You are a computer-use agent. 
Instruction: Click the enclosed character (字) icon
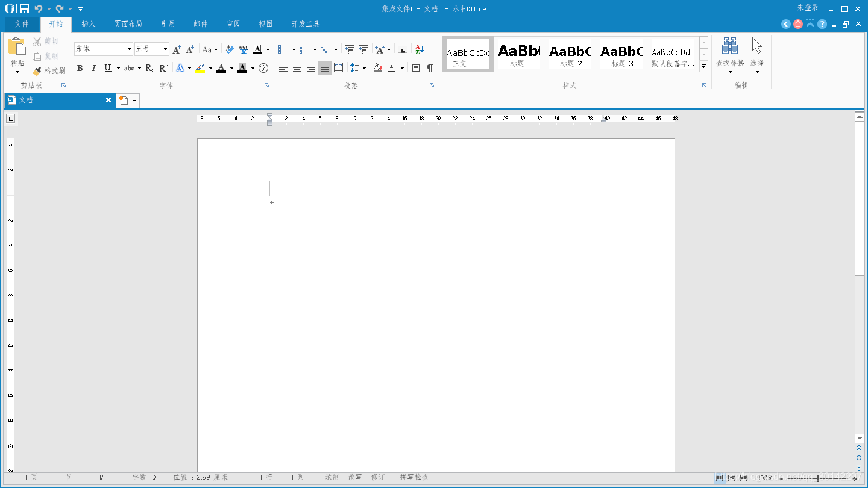coord(263,68)
